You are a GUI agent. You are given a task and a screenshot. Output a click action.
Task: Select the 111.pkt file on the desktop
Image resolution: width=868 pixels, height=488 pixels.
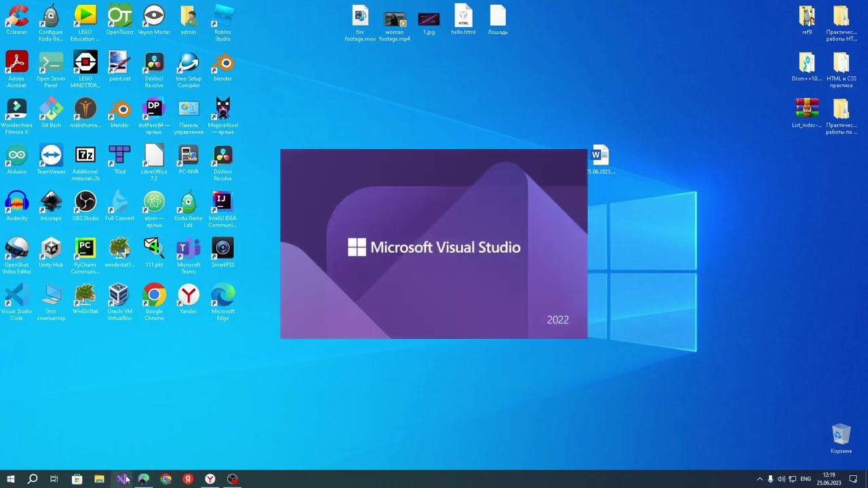[x=154, y=253]
